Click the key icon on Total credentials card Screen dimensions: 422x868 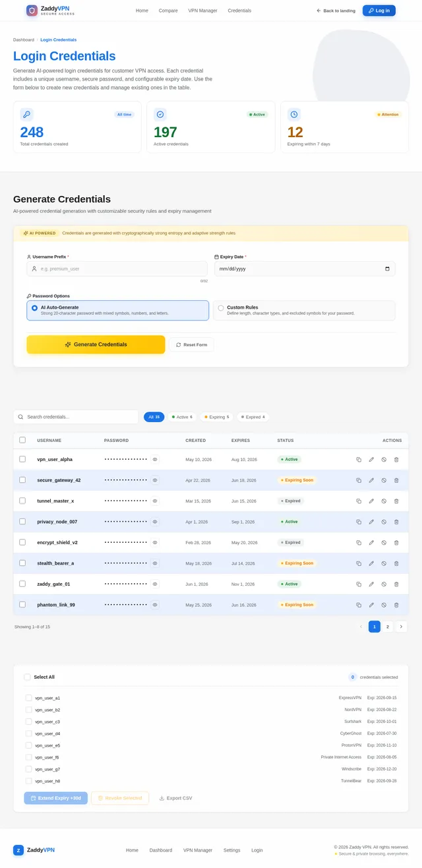(26, 114)
